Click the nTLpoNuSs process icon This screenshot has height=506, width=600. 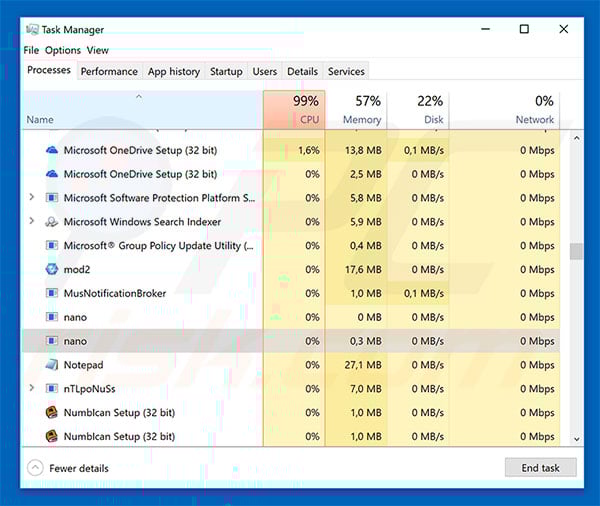pyautogui.click(x=52, y=388)
